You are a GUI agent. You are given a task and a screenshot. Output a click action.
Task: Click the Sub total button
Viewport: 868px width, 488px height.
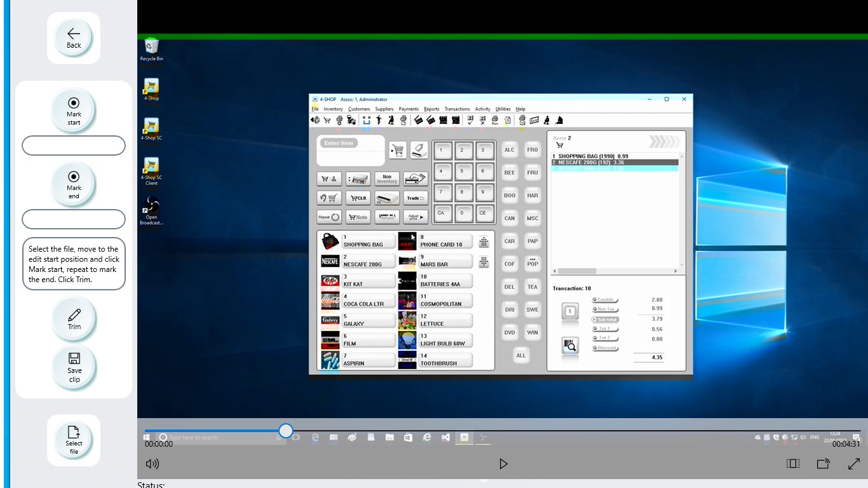(606, 320)
